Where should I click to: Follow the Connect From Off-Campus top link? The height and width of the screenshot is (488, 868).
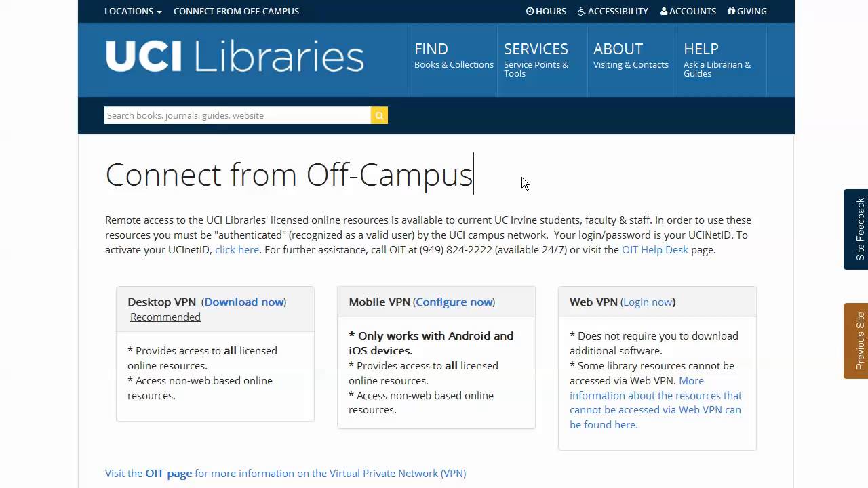[236, 11]
